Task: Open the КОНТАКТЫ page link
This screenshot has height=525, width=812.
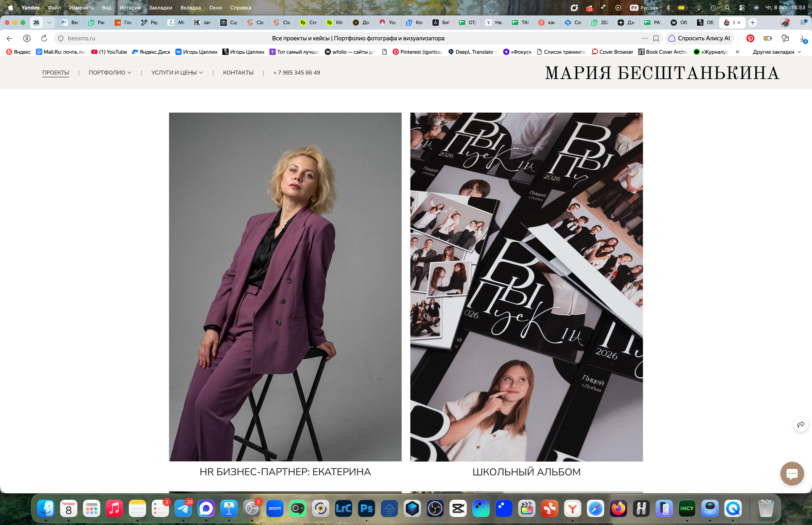Action: tap(238, 73)
